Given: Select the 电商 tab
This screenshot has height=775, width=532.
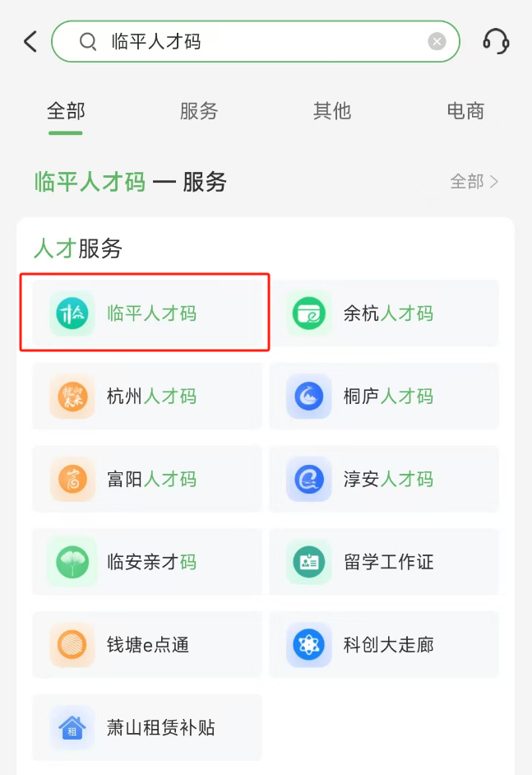Looking at the screenshot, I should coord(465,111).
